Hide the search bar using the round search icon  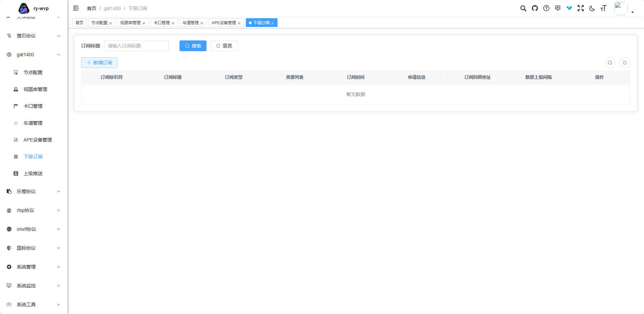(610, 63)
